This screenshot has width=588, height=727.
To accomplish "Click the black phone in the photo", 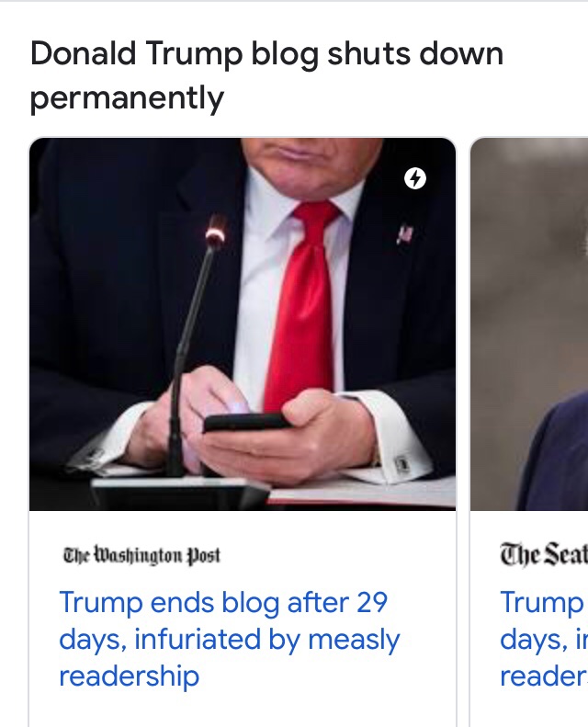I will click(x=248, y=422).
